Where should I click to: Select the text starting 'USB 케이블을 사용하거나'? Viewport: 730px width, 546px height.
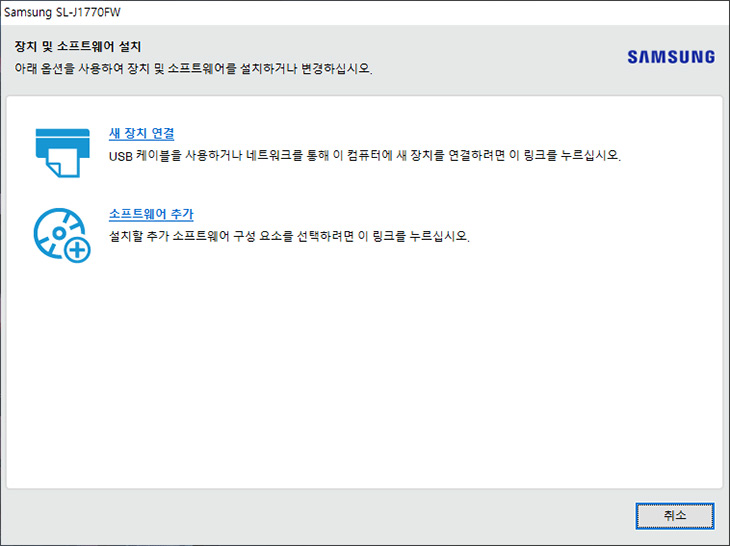tap(365, 155)
